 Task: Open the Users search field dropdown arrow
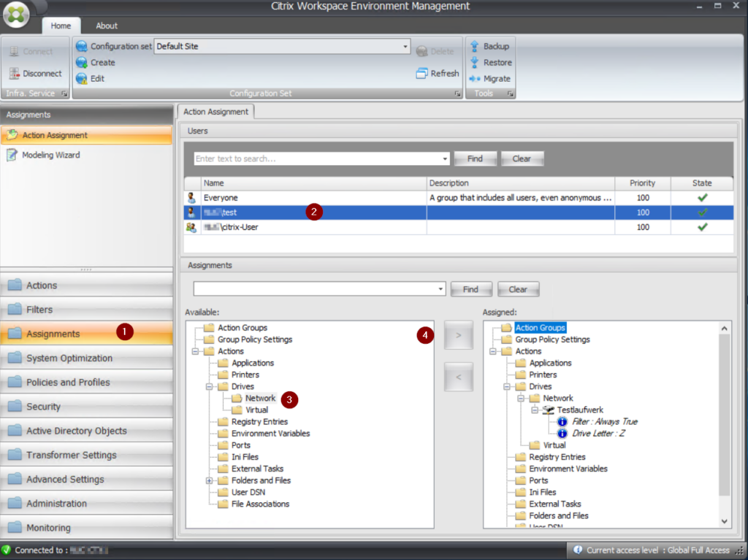pyautogui.click(x=445, y=159)
